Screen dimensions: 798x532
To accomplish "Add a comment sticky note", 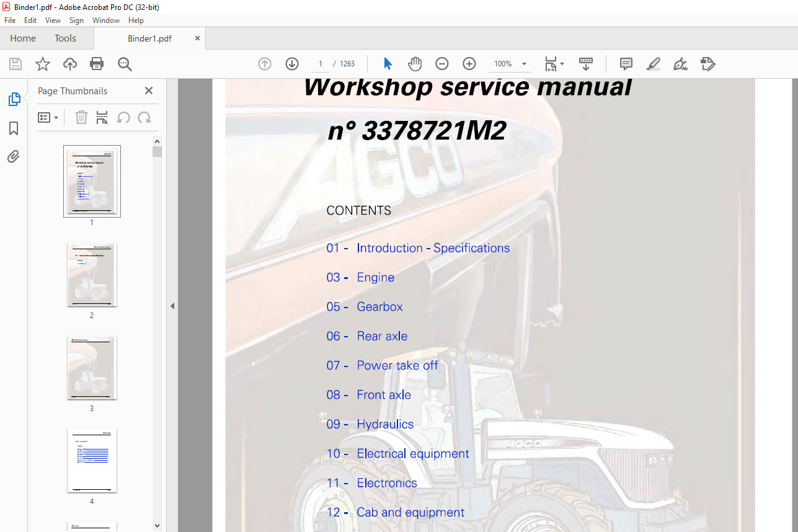I will pos(626,64).
